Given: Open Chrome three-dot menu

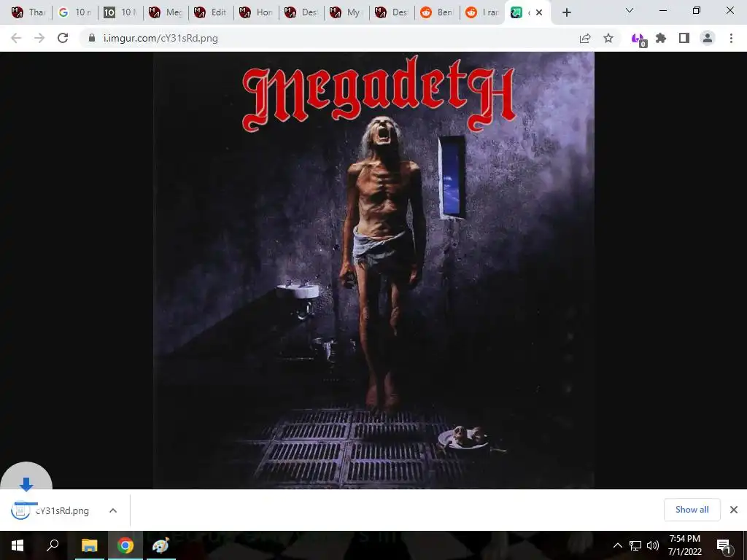Looking at the screenshot, I should pos(731,38).
